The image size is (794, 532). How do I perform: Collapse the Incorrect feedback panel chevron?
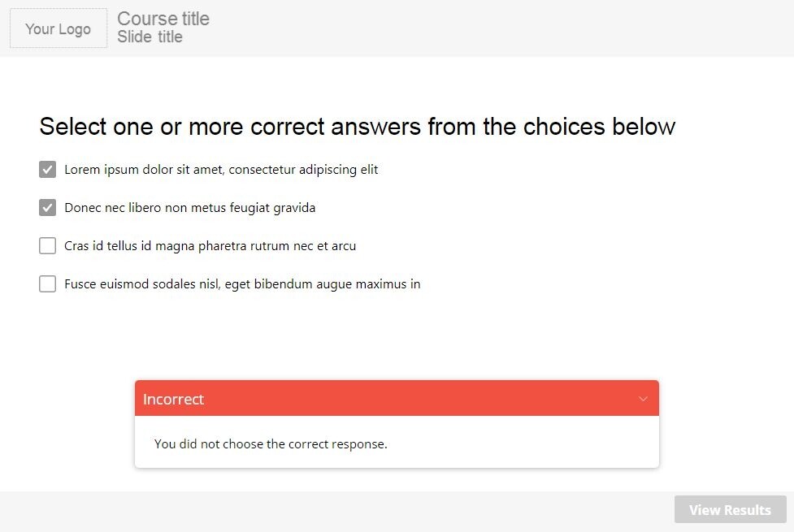coord(643,399)
